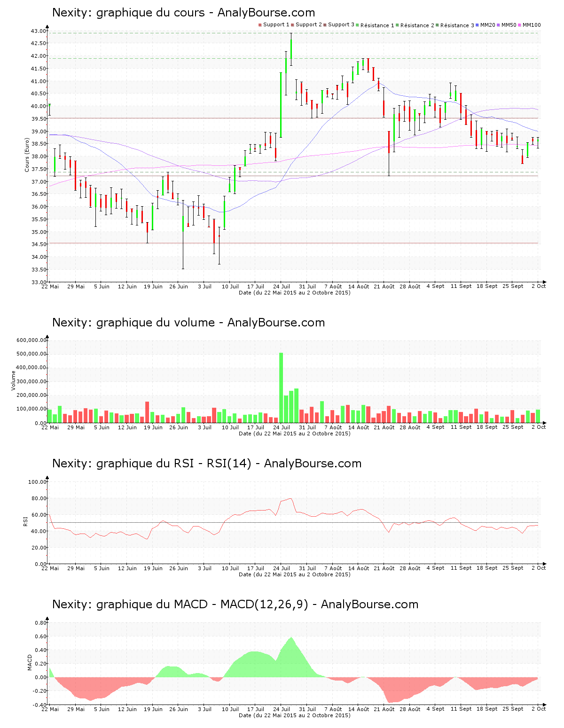This screenshot has width=564, height=728.
Task: Click the RSI line peak near 80
Action: pos(291,499)
